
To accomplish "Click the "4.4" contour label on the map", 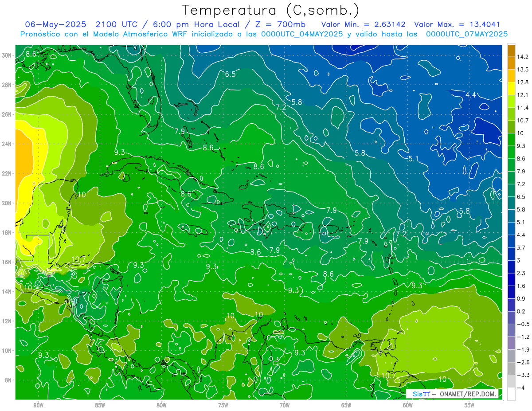I will click(x=470, y=95).
